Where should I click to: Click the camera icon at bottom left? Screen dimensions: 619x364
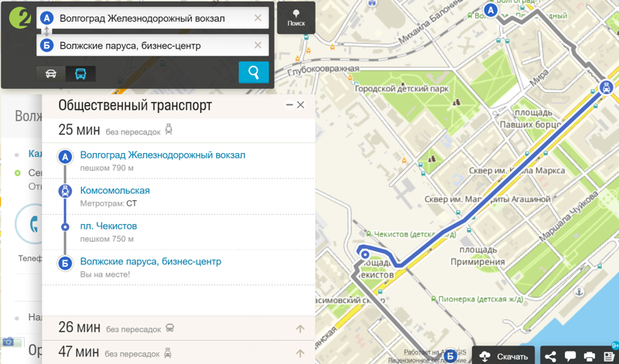tap(8, 342)
